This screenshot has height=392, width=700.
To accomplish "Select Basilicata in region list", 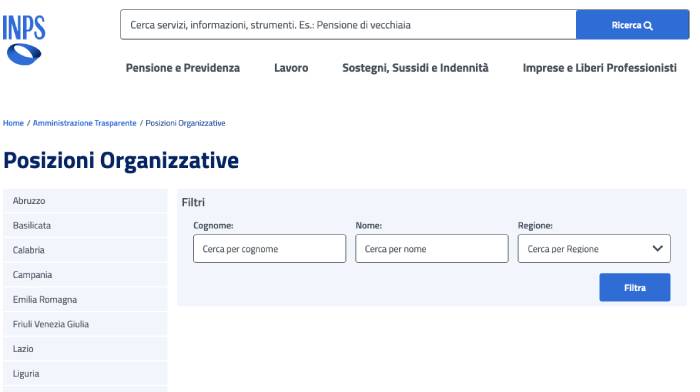I will tap(85, 225).
